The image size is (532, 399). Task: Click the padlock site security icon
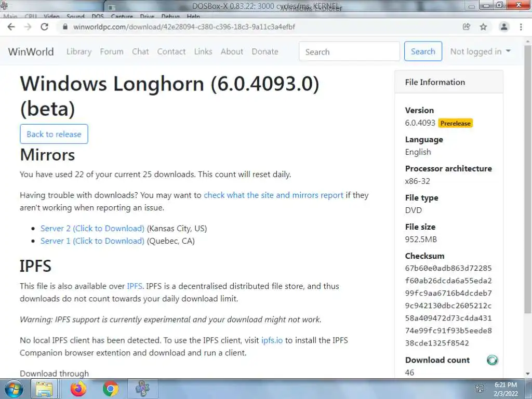(65, 27)
